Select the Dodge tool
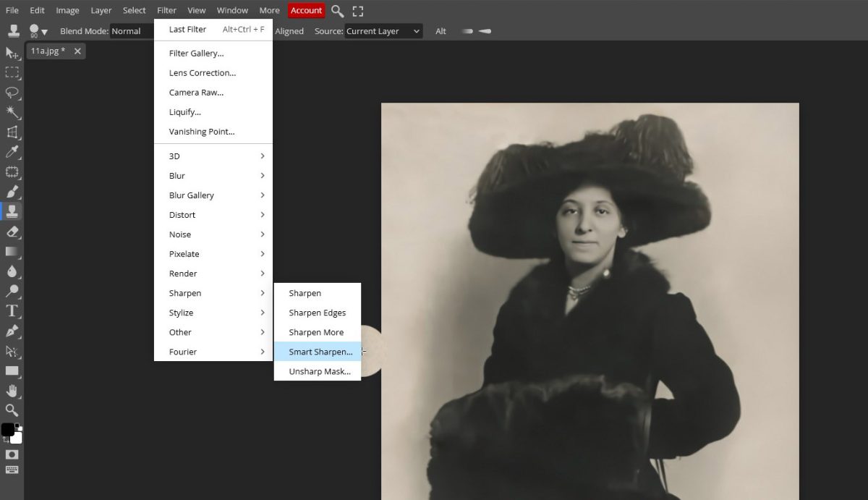 [12, 291]
